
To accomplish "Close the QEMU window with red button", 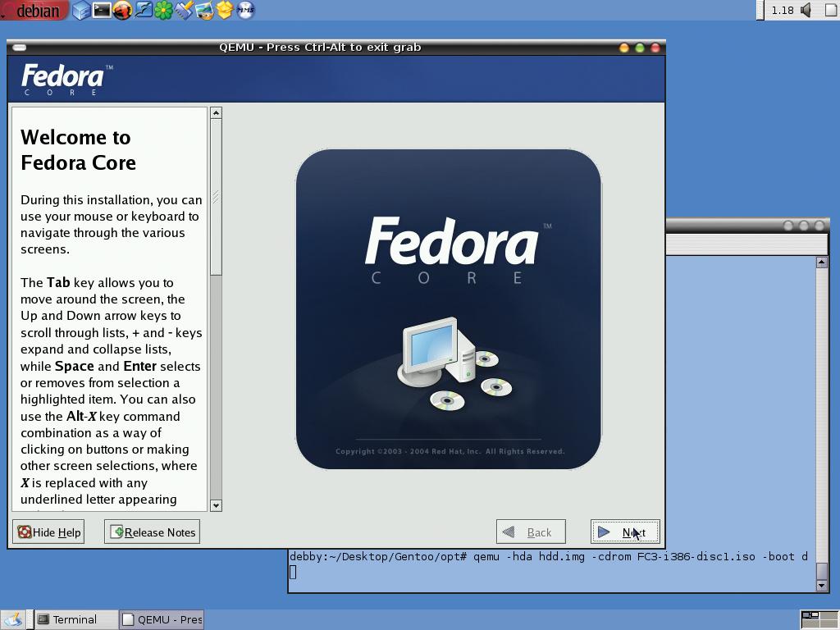I will click(655, 48).
